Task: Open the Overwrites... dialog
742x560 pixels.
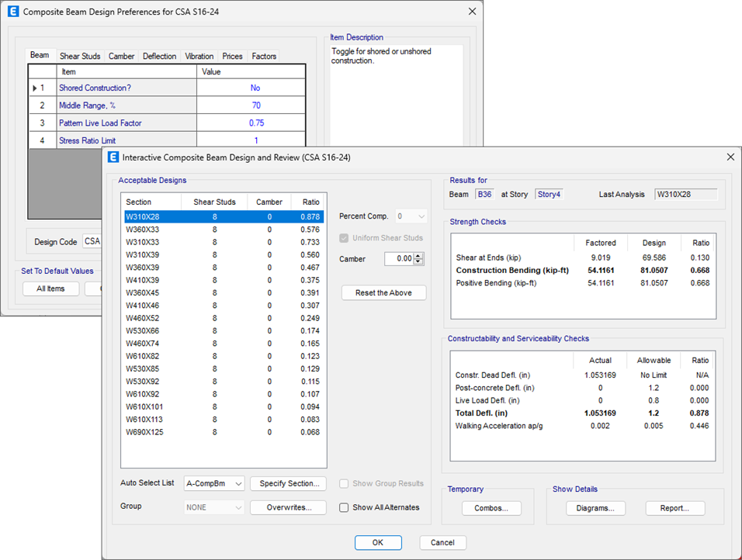Action: coord(290,507)
